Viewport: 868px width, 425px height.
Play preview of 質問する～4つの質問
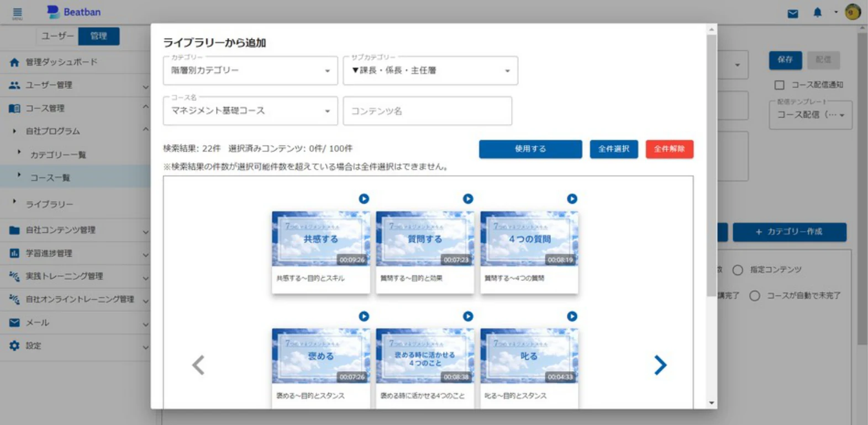point(572,199)
